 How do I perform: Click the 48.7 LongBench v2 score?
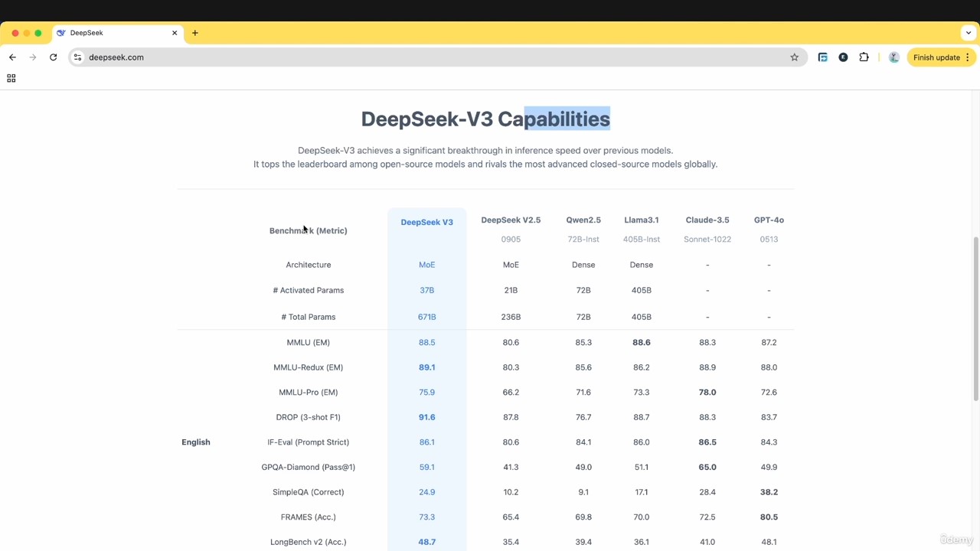point(427,542)
